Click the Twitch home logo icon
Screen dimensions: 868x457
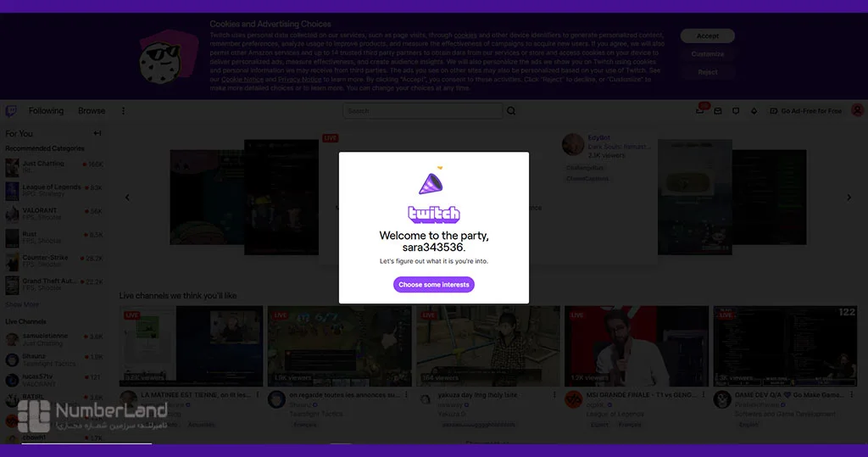[x=11, y=111]
